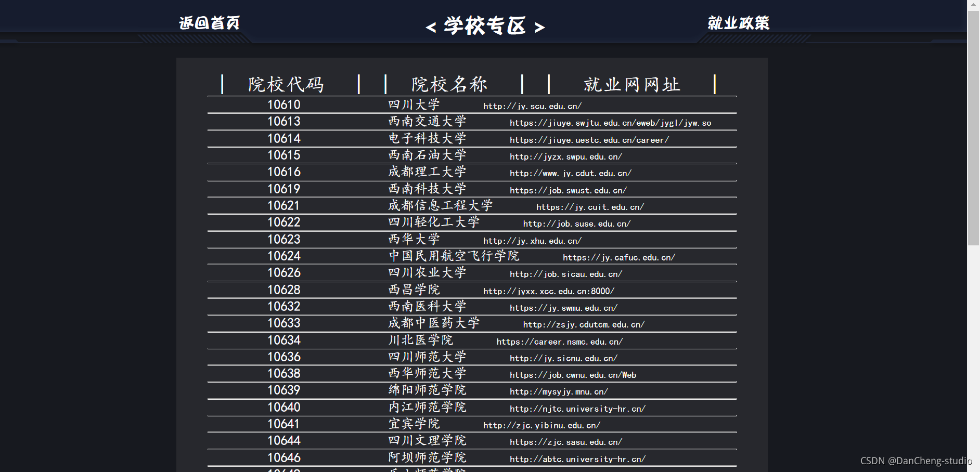Open 绵阳师范学院 mysyjy.mnu.cn link
This screenshot has height=472, width=980.
coord(558,391)
